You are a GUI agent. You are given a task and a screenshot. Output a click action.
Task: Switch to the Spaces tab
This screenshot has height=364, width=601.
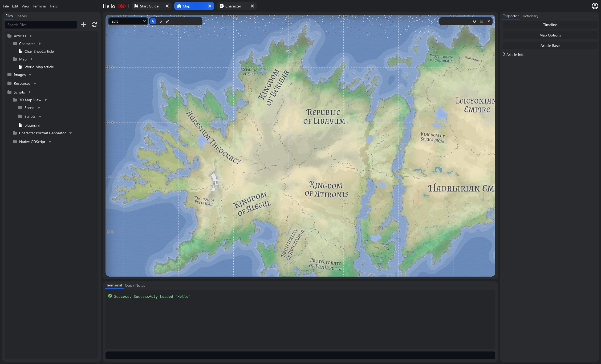pyautogui.click(x=21, y=16)
